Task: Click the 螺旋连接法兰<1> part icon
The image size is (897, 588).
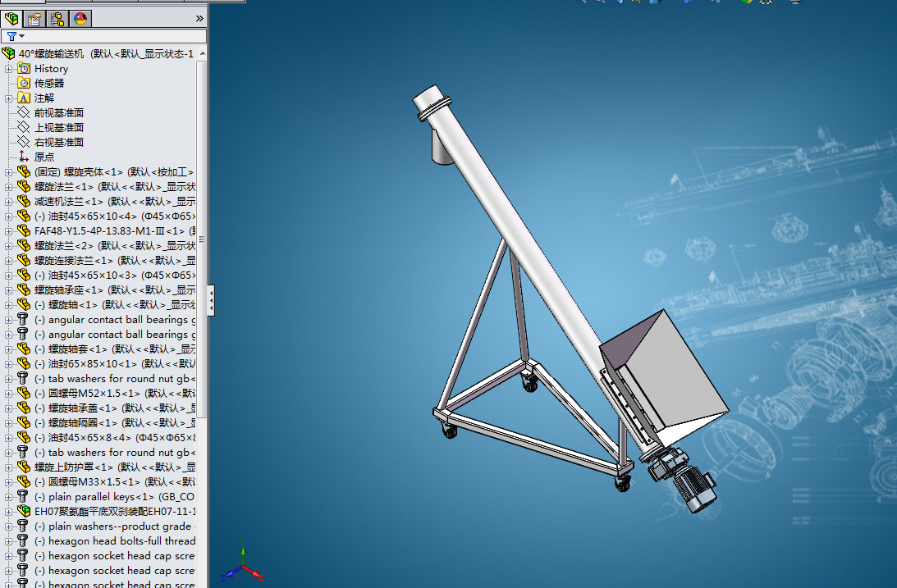Action: [24, 260]
